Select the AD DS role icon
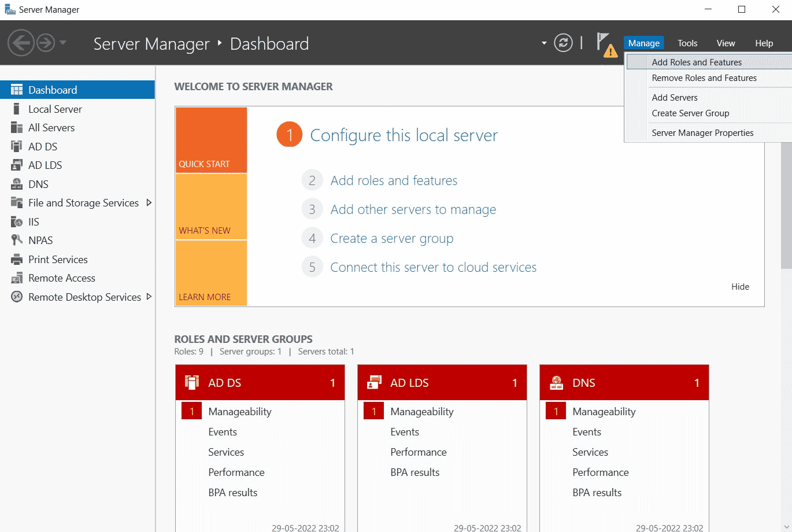The image size is (792, 532). [17, 146]
